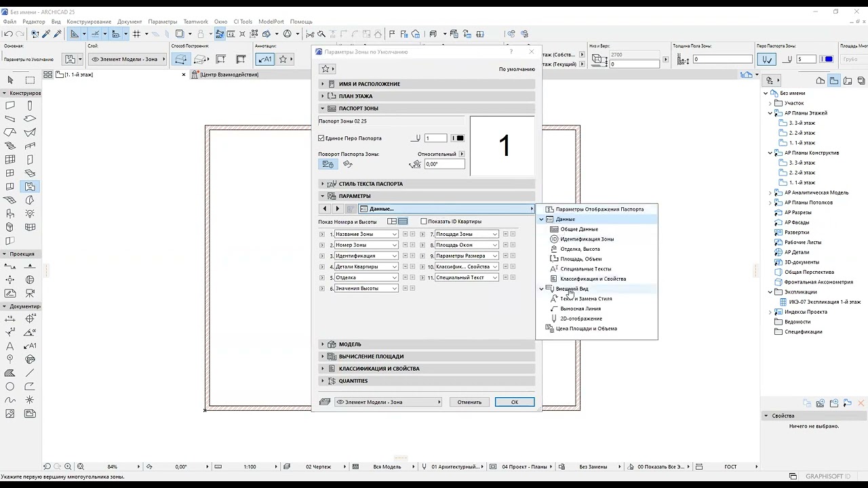Select Общие Данные in popup list
This screenshot has height=488, width=868.
[579, 229]
